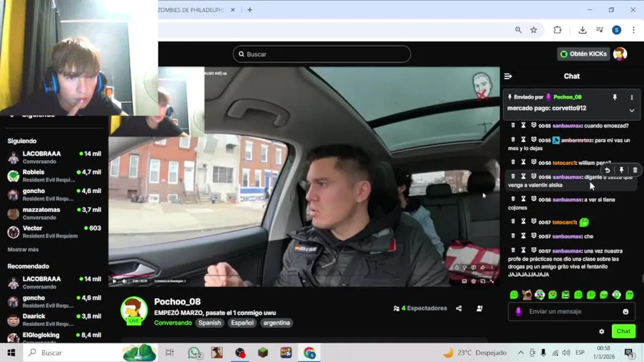
Task: Toggle fullscreen on the embedded video
Action: tap(492, 281)
